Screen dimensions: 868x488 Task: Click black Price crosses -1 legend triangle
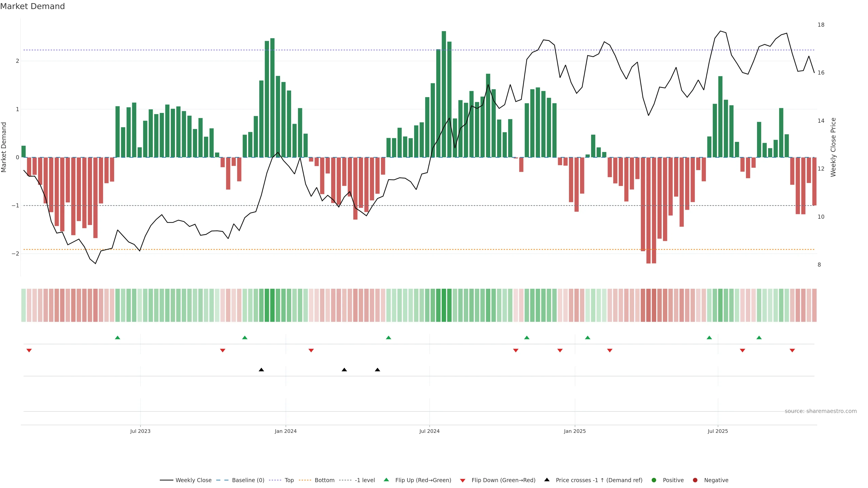[x=547, y=480]
